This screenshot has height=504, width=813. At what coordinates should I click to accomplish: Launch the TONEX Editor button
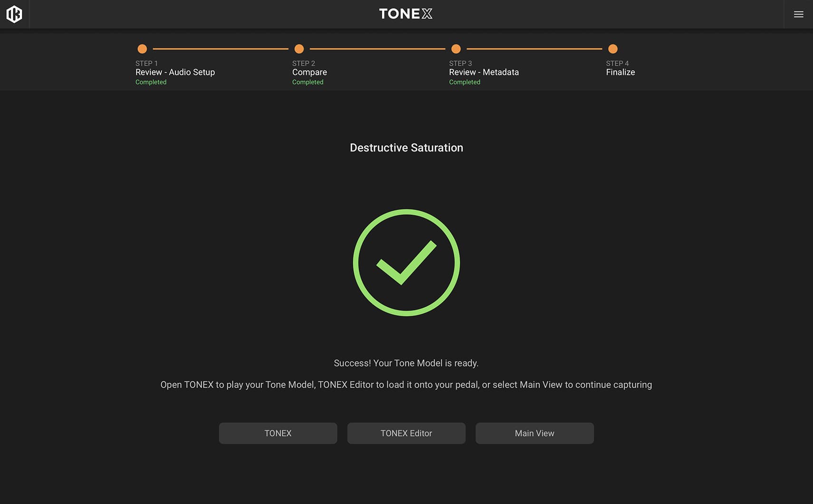(406, 433)
